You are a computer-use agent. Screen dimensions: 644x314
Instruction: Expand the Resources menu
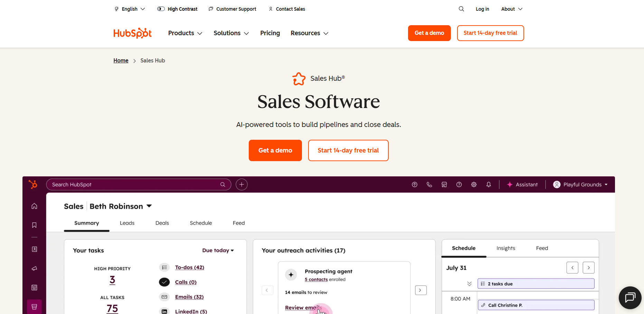[310, 33]
